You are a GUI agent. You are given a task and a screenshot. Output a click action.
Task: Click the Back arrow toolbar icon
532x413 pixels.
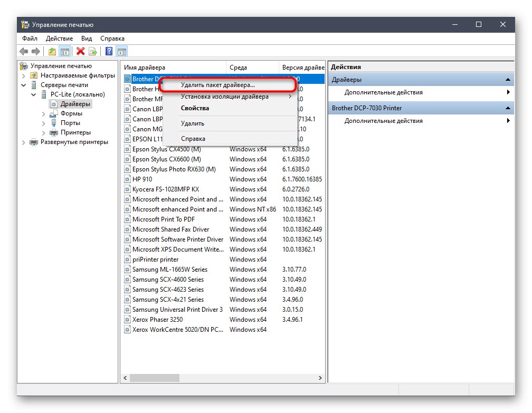(24, 52)
